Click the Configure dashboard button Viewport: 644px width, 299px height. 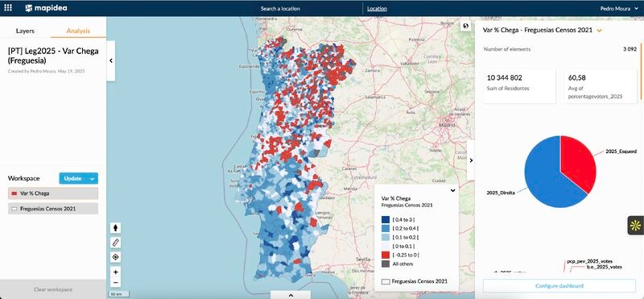tap(559, 286)
